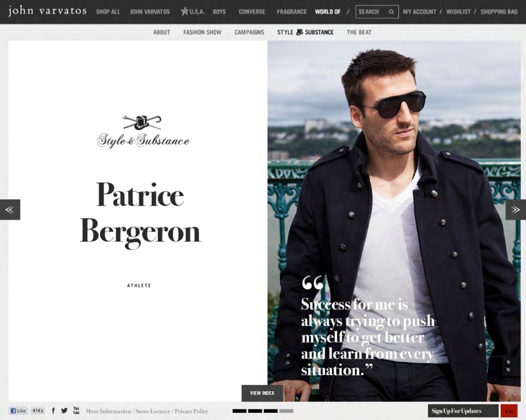Open the WORLD OF menu
This screenshot has width=526, height=420.
click(x=327, y=12)
